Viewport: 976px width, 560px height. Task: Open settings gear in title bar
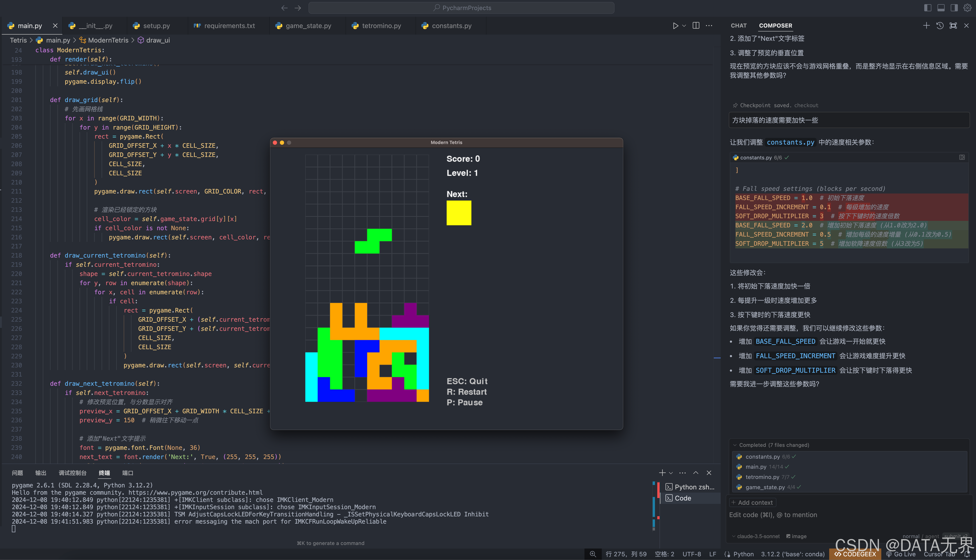[x=967, y=8]
